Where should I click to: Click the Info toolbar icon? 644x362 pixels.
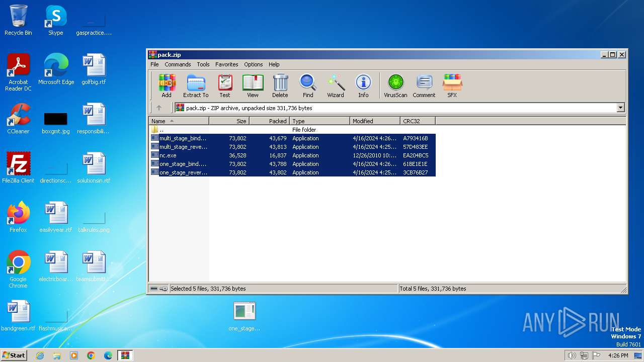(363, 85)
